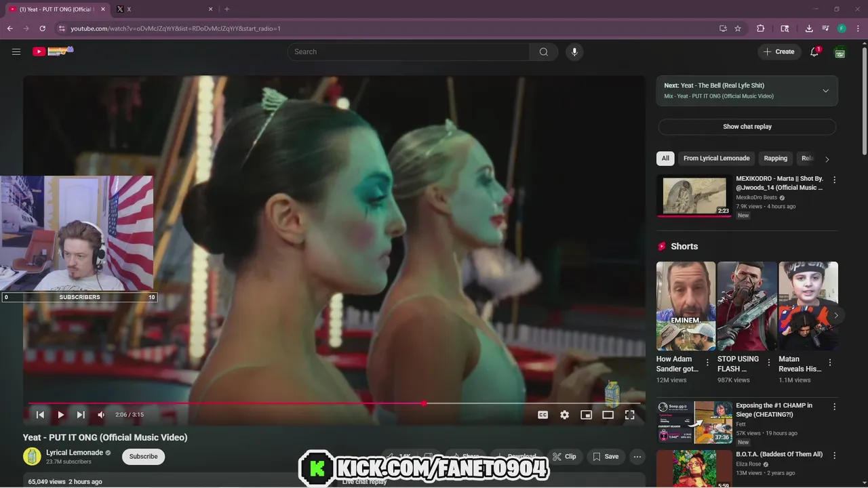The width and height of the screenshot is (868, 488).
Task: Open the Lyrical Lemonade channel name
Action: point(75,453)
